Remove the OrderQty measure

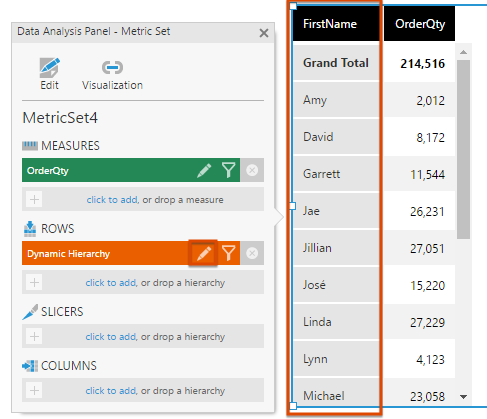point(252,170)
